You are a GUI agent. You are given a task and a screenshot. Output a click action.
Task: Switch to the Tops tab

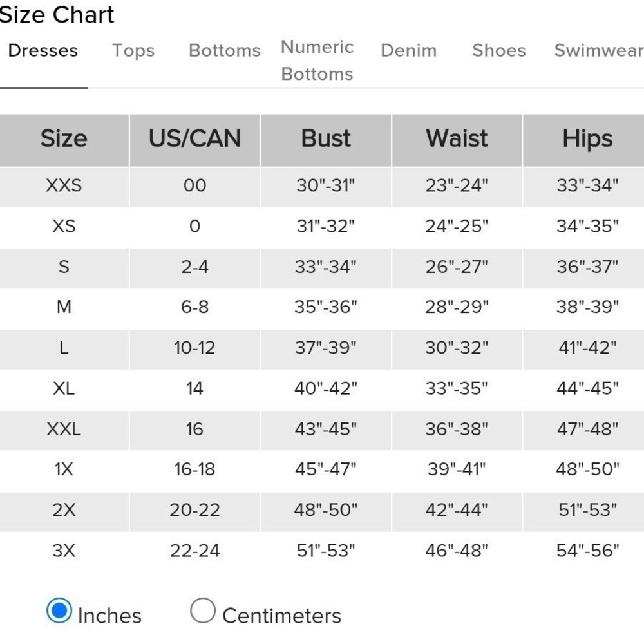(133, 50)
